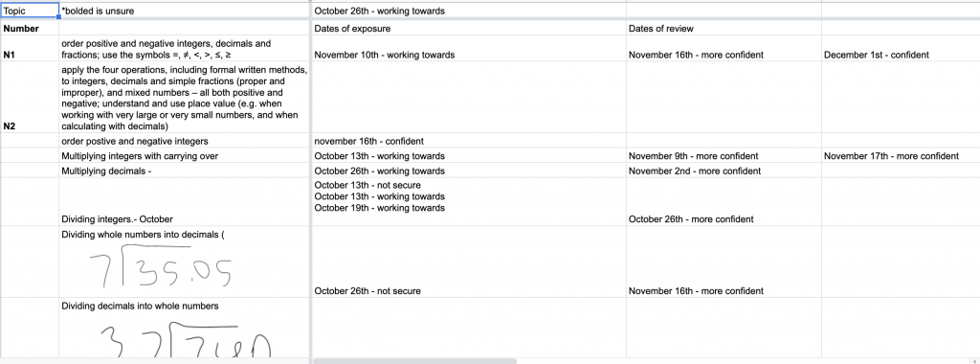Select the 'Dividing integers.- October' cell
This screenshot has width=980, height=364.
click(x=185, y=202)
